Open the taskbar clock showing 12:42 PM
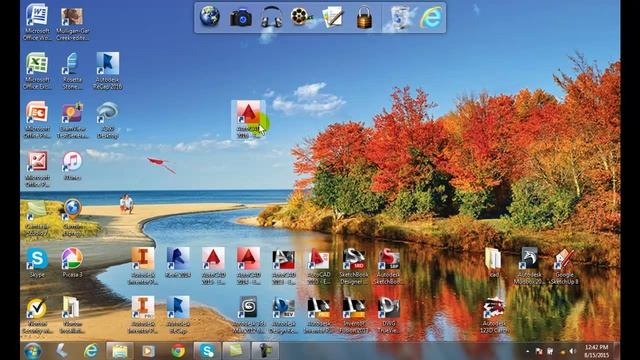 pos(596,351)
